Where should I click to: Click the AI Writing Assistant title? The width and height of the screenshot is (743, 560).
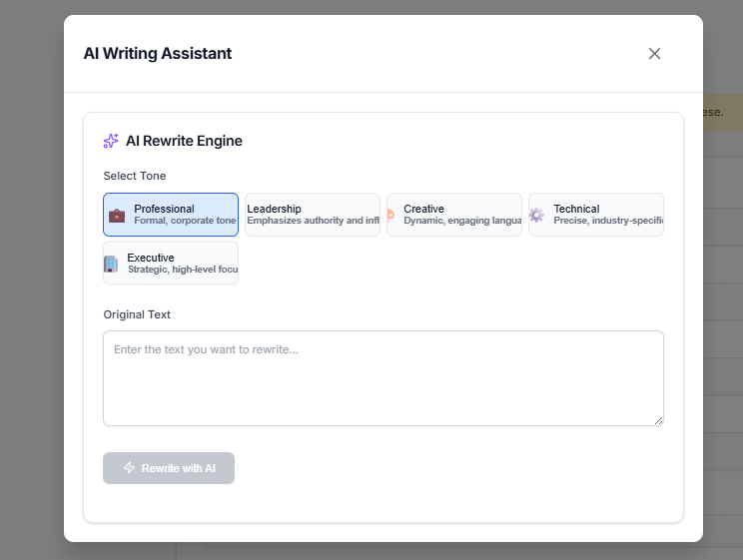point(158,54)
